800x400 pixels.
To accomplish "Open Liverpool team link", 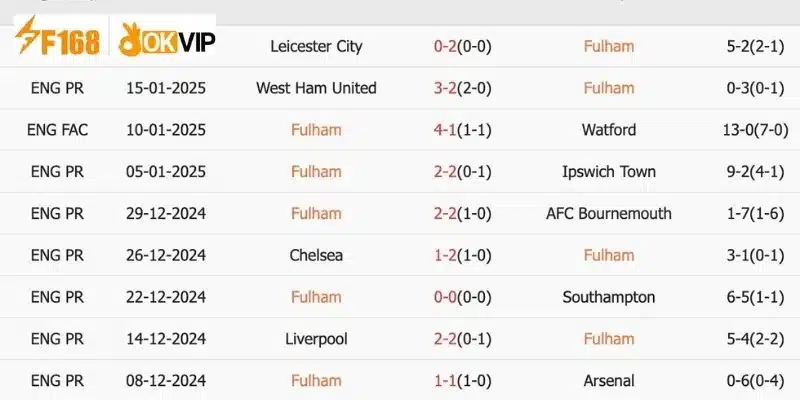I will 316,339.
